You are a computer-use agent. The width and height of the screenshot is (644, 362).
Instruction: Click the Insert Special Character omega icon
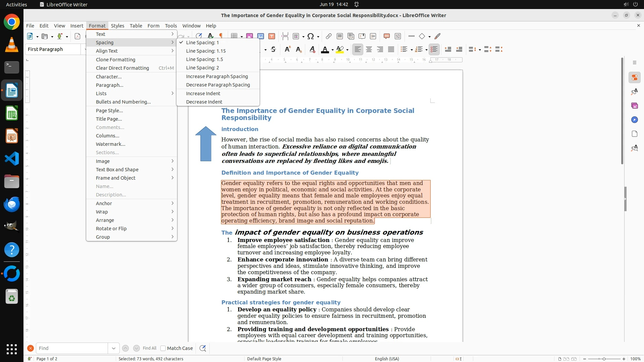(311, 36)
